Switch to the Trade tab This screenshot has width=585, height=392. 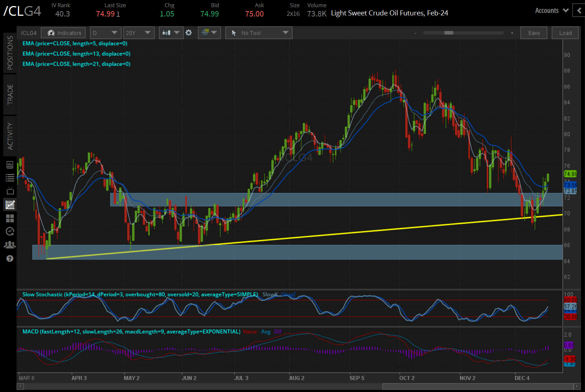point(10,95)
